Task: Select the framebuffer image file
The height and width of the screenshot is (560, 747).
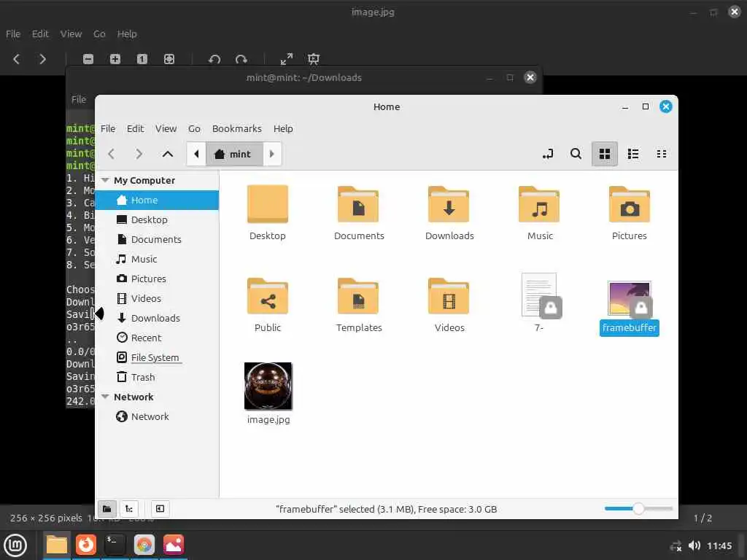Action: tap(630, 299)
